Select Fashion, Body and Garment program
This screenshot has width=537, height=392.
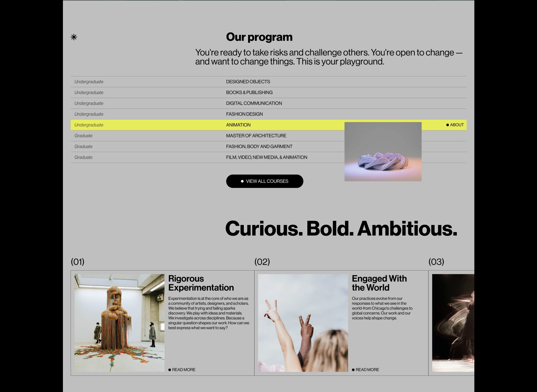point(259,147)
